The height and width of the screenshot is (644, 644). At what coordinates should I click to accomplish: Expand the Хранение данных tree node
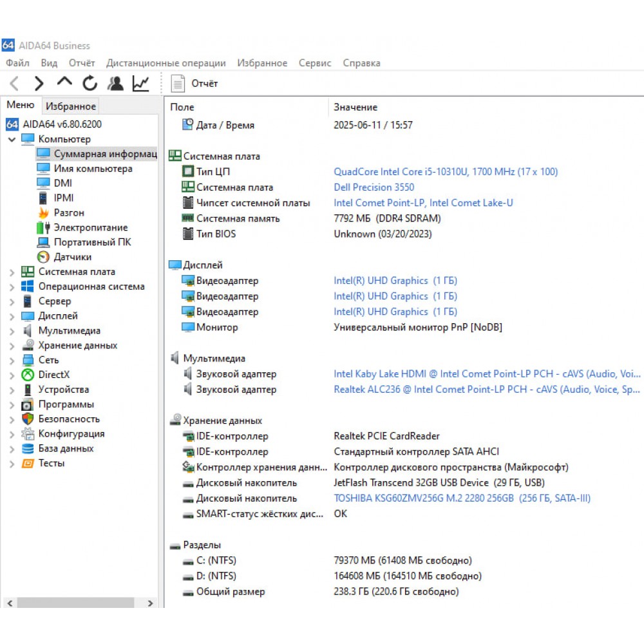click(12, 346)
